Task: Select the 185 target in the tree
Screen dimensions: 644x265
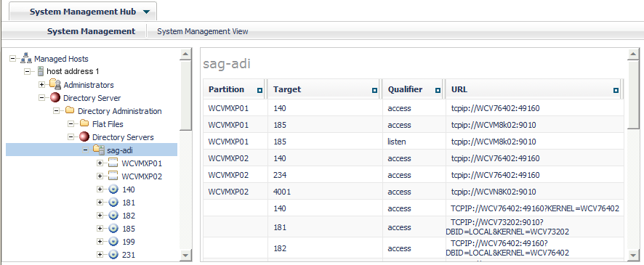Action: 129,229
